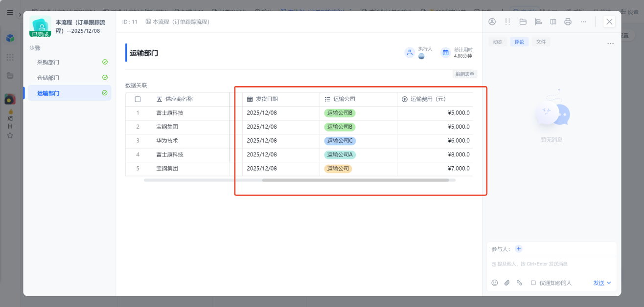Open the emoji picker smiley icon
This screenshot has height=307, width=644.
click(x=495, y=283)
